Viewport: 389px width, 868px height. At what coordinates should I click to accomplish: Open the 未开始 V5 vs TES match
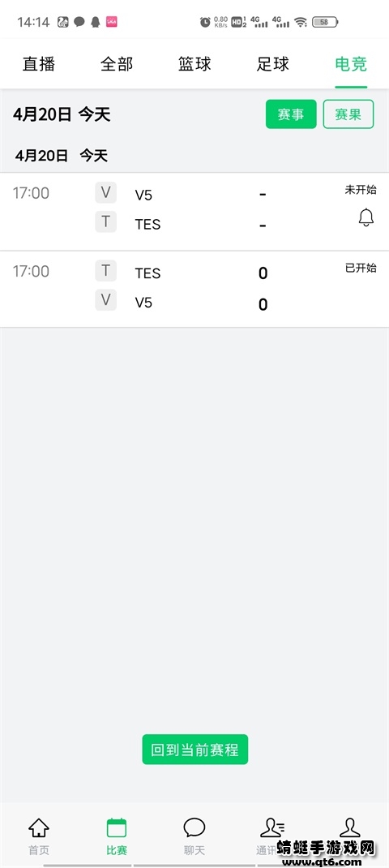click(194, 212)
